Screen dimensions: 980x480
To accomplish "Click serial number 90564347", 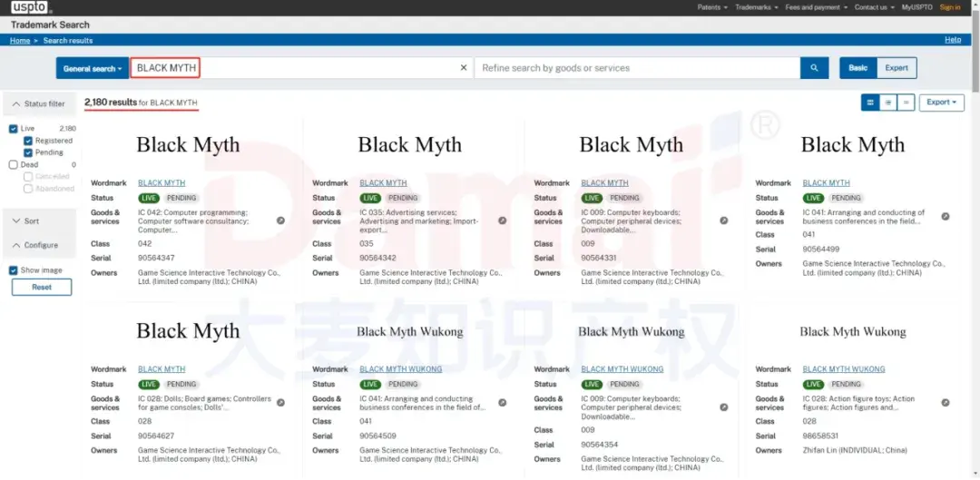I will point(156,258).
